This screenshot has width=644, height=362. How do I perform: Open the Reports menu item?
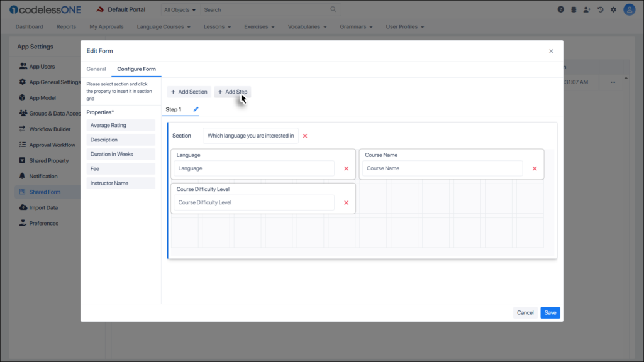tap(66, 26)
